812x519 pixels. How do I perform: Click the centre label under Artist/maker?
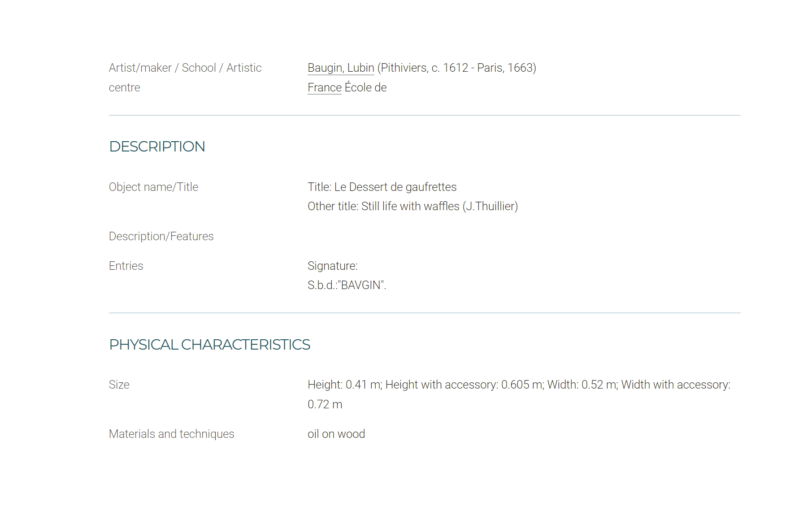pyautogui.click(x=125, y=87)
